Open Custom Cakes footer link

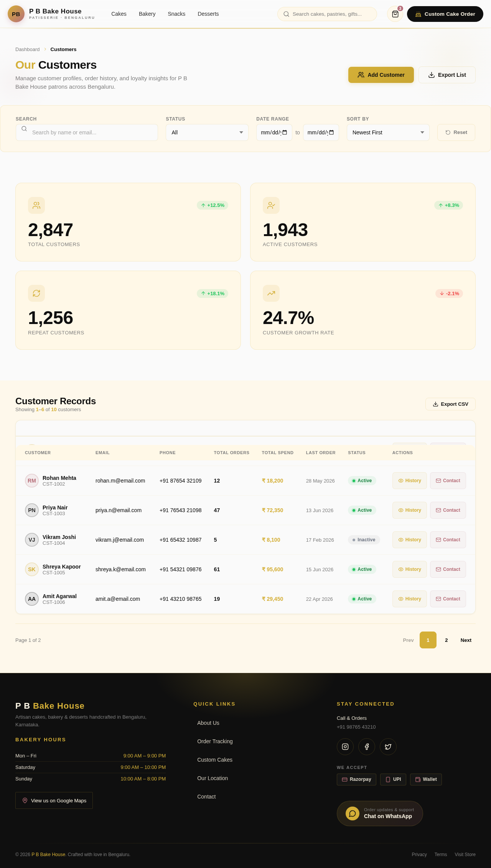[x=215, y=760]
